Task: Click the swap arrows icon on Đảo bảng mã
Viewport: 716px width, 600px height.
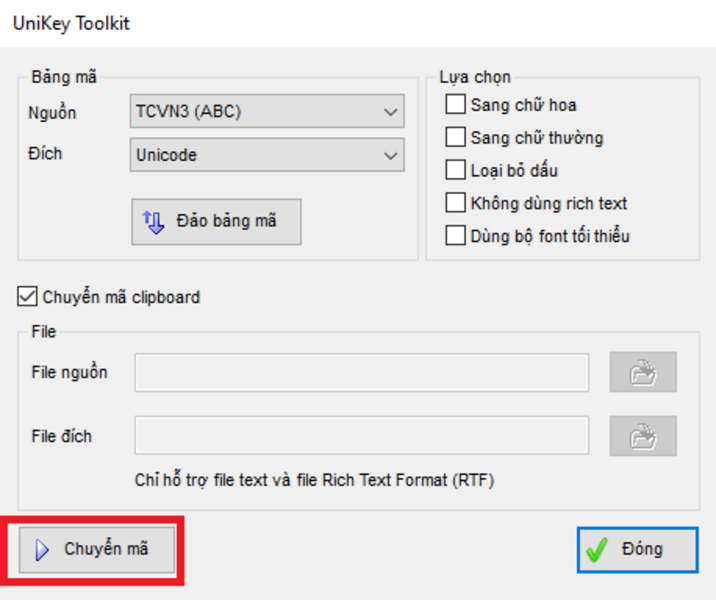Action: click(x=154, y=221)
